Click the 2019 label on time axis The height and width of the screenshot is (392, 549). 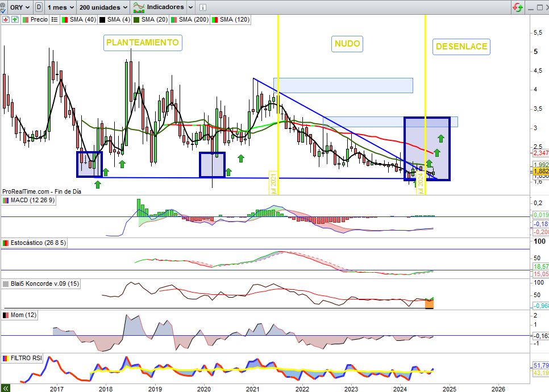point(155,389)
